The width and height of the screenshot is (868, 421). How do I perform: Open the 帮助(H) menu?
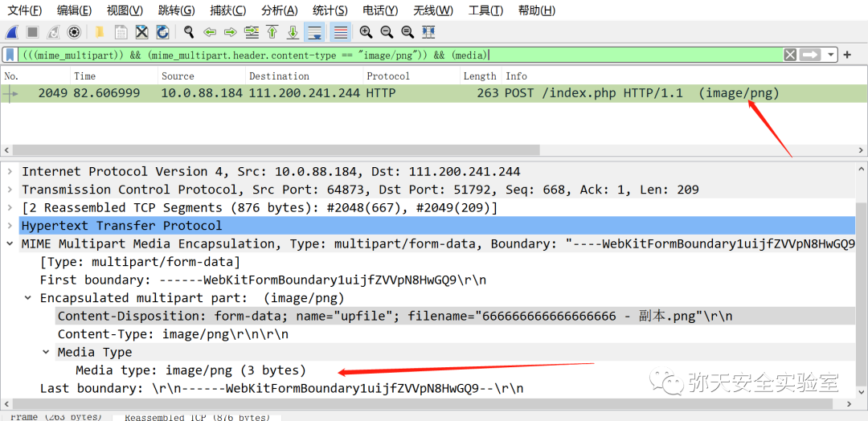536,10
